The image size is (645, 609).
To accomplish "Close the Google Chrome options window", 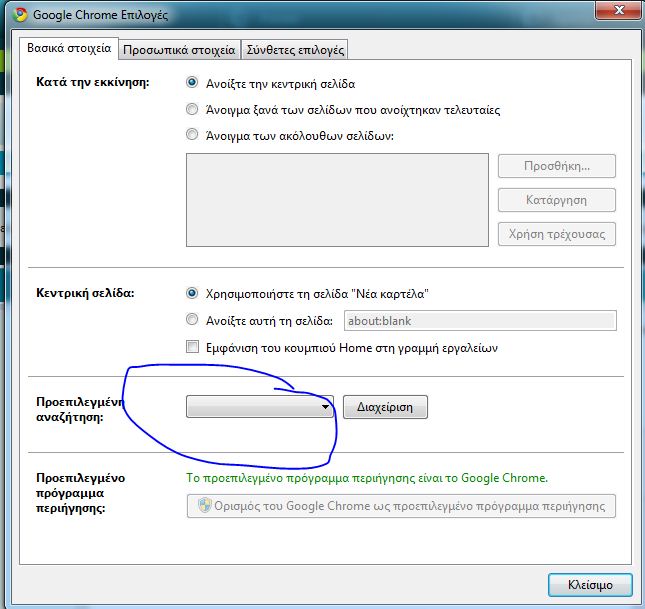I will click(x=619, y=10).
